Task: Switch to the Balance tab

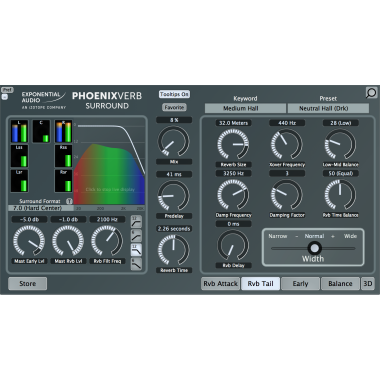Action: [340, 284]
